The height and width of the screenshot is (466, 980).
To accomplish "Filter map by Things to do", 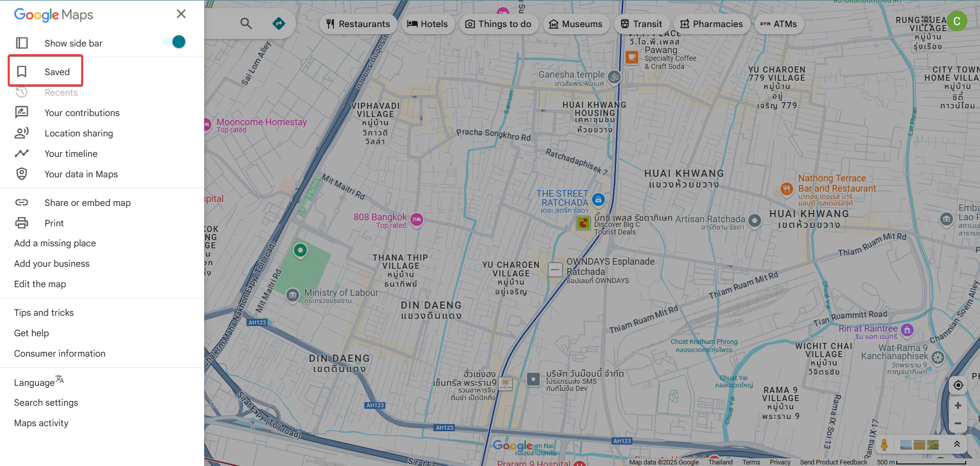I will tap(499, 24).
